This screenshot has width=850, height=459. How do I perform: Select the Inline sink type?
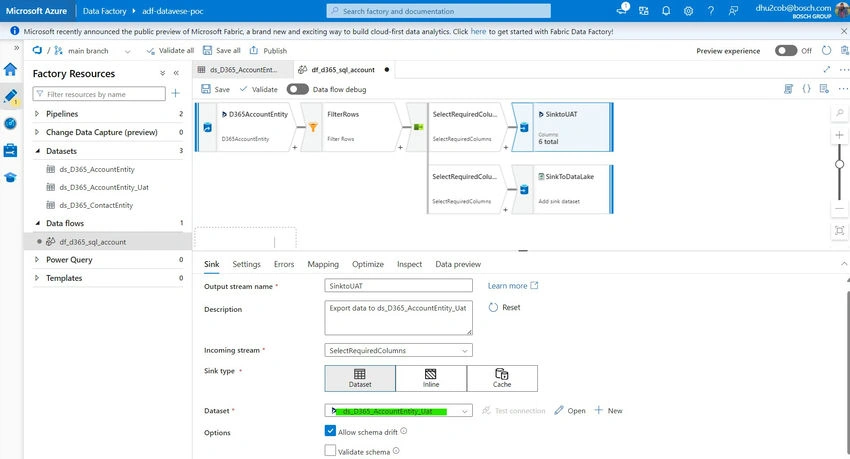tap(431, 378)
